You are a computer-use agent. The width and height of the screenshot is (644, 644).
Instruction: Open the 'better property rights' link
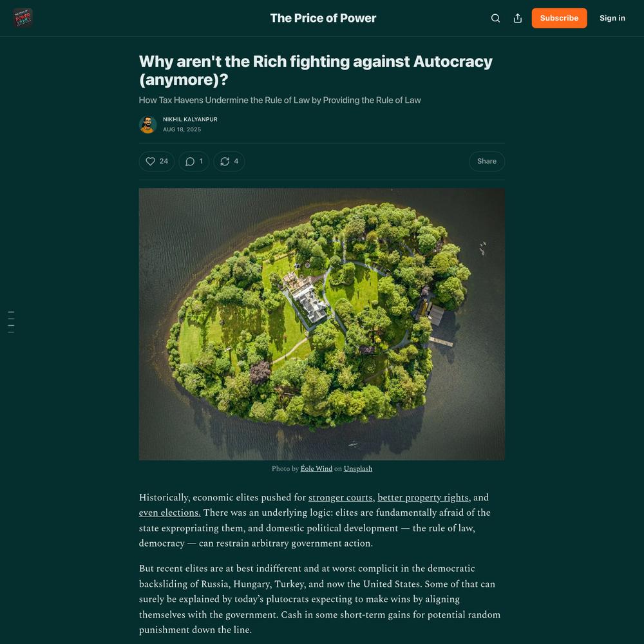[422, 497]
